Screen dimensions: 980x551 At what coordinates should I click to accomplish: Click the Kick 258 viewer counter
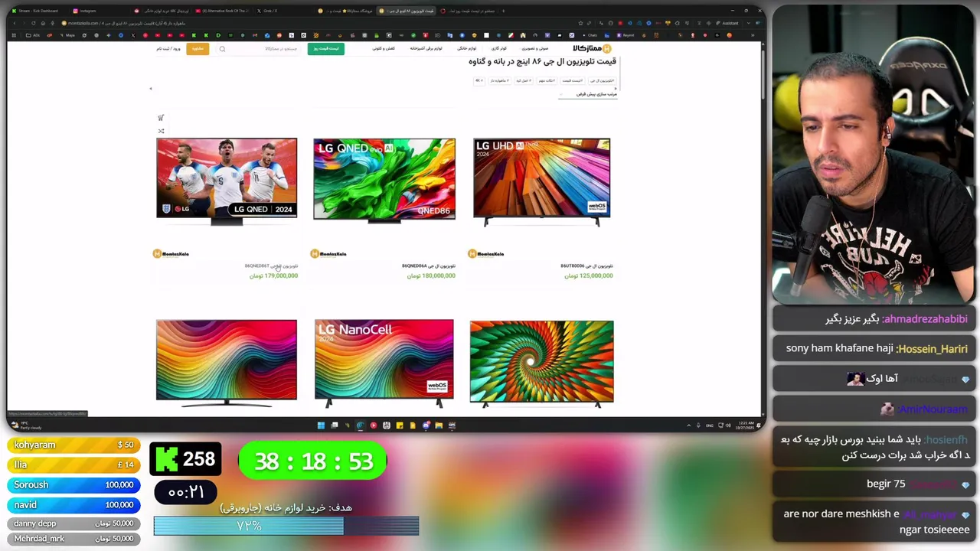186,459
